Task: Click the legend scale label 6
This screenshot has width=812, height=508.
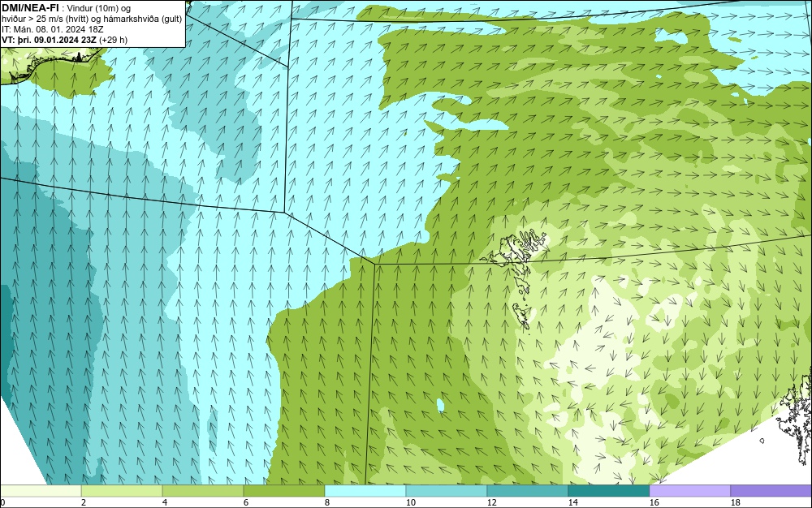Action: pos(245,502)
